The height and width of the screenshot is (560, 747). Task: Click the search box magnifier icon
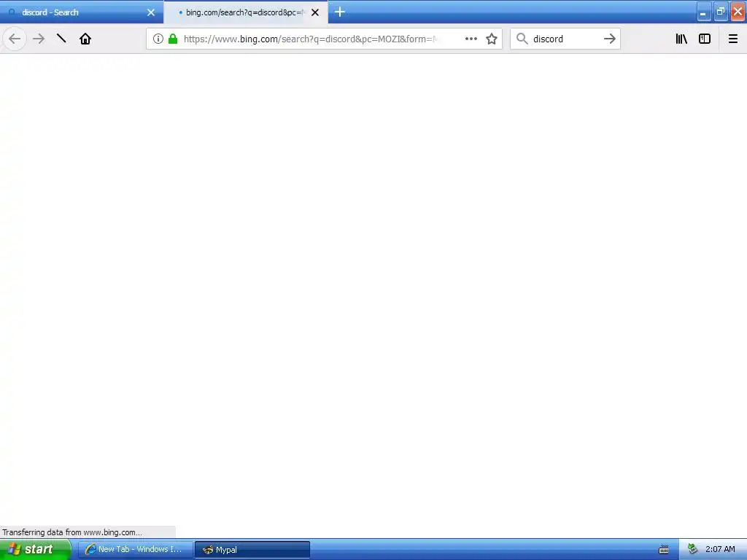coord(522,39)
